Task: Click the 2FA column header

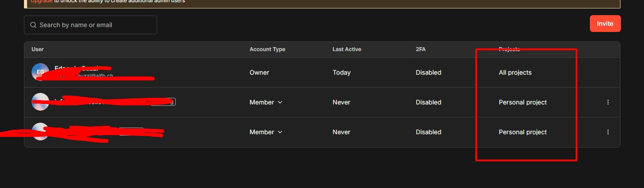Action: click(x=421, y=49)
